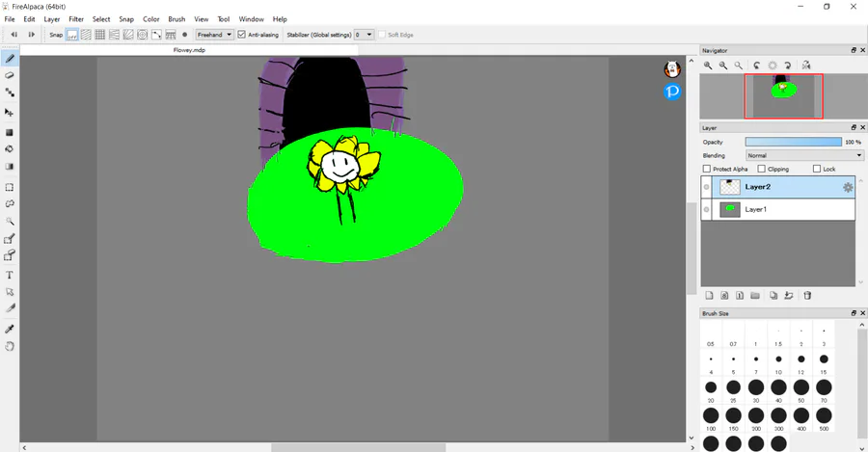Click the Navigator zoom out icon
This screenshot has width=868, height=452.
click(723, 66)
